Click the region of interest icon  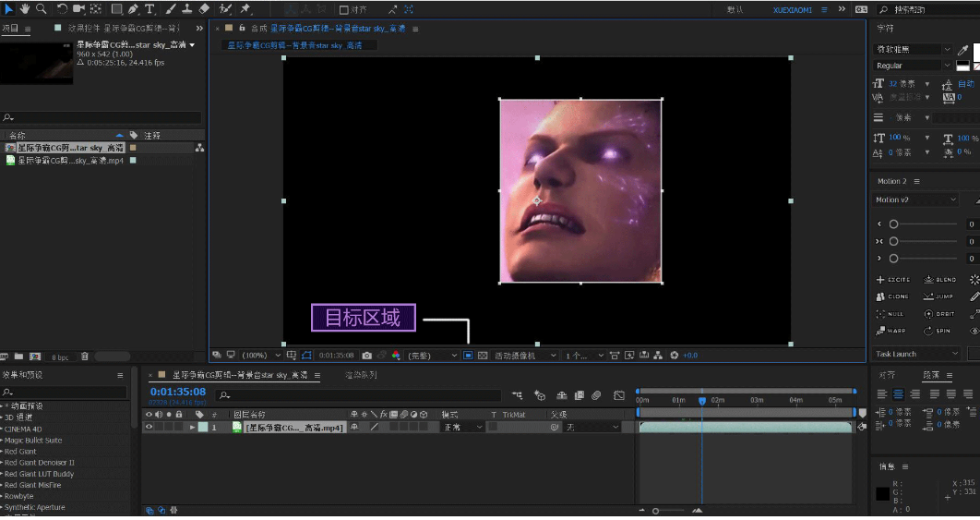pos(468,356)
